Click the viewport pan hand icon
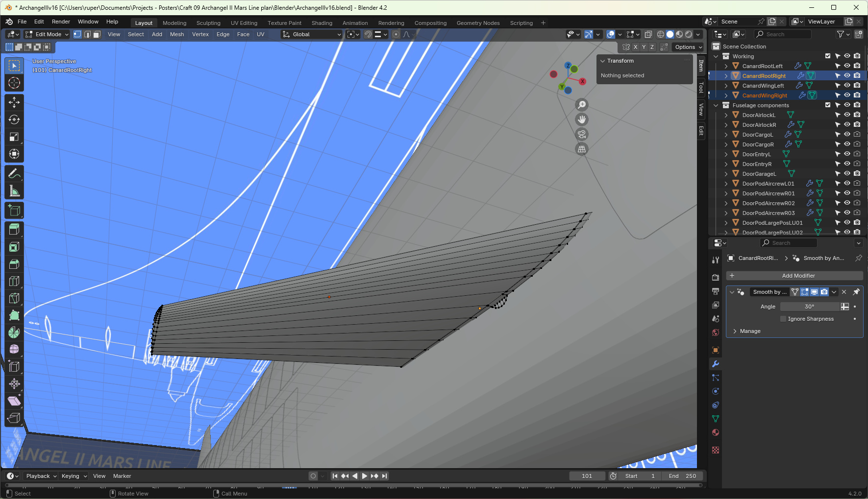The image size is (868, 499). (x=582, y=119)
